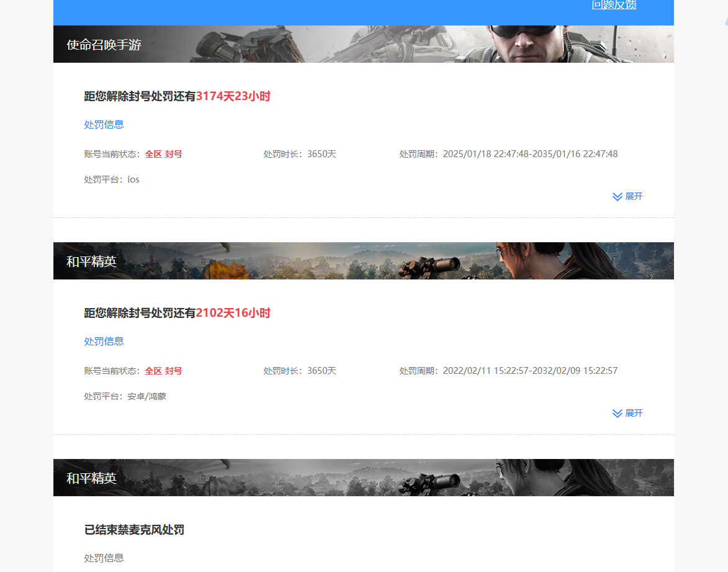Click double-chevron icon in 使命召唤手游 card
The image size is (728, 572).
617,196
